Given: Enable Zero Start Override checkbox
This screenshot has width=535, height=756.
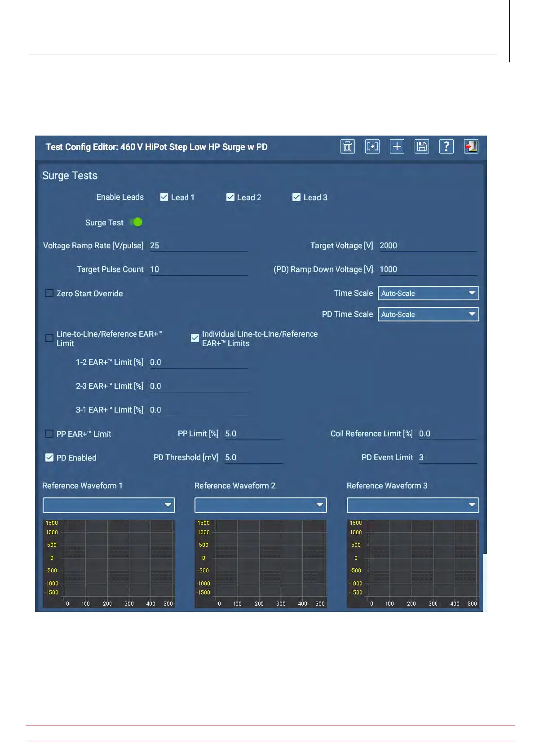Looking at the screenshot, I should click(49, 293).
